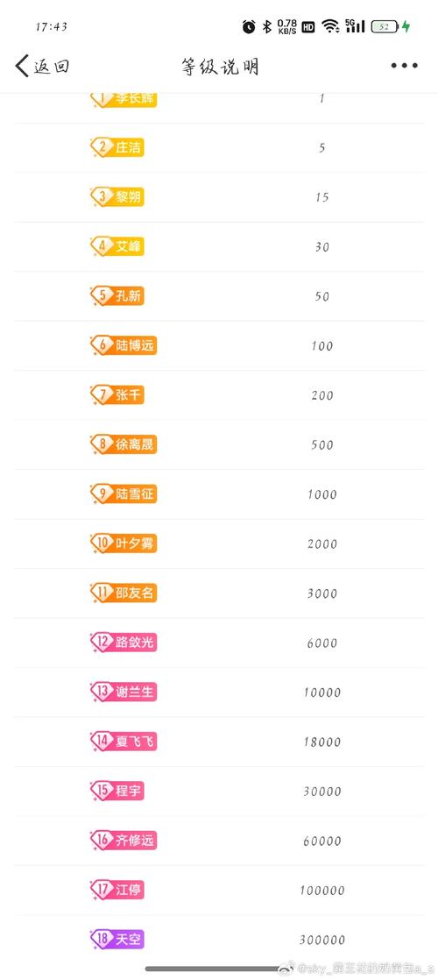Tap the battery indicator in status bar
This screenshot has height=980, width=438.
tap(386, 26)
